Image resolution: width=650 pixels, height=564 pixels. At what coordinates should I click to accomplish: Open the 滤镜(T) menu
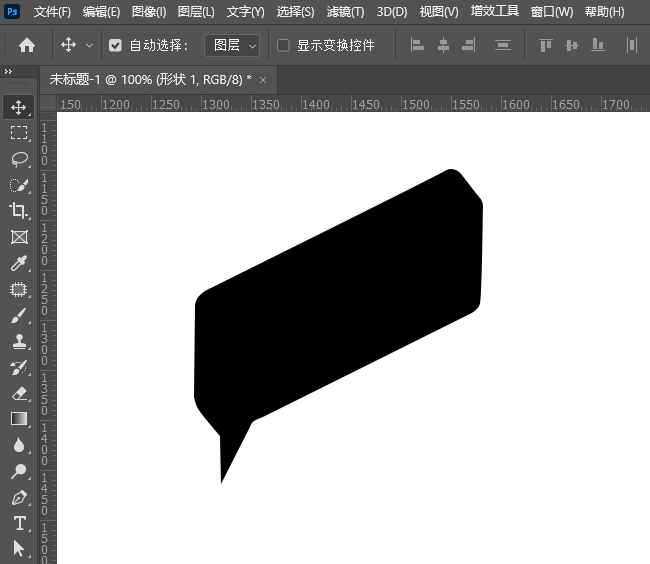tap(345, 12)
